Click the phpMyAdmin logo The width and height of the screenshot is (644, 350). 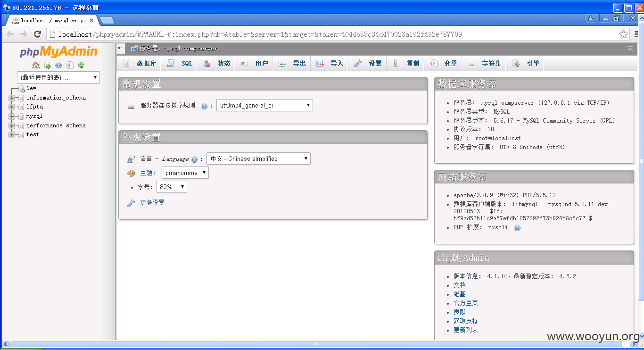click(x=58, y=51)
